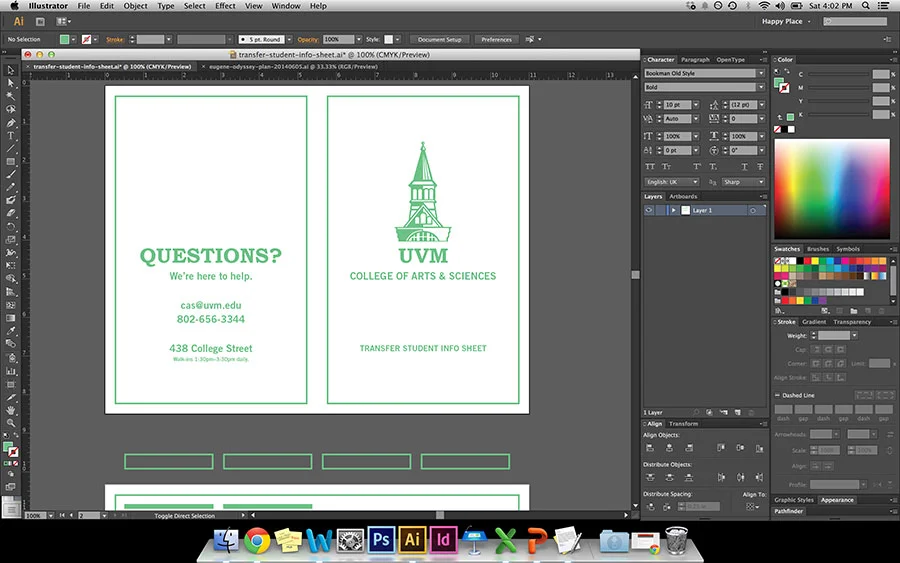Viewport: 900px width, 563px height.
Task: Select the Eraser tool
Action: 10,213
